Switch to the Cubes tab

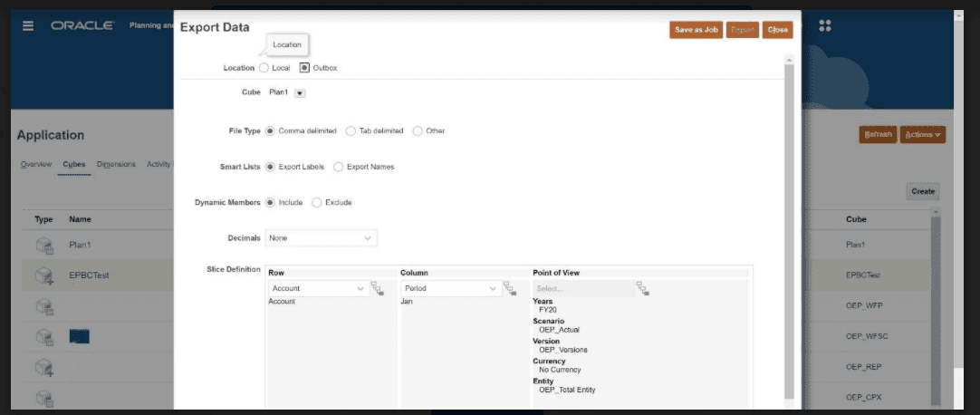pos(74,164)
